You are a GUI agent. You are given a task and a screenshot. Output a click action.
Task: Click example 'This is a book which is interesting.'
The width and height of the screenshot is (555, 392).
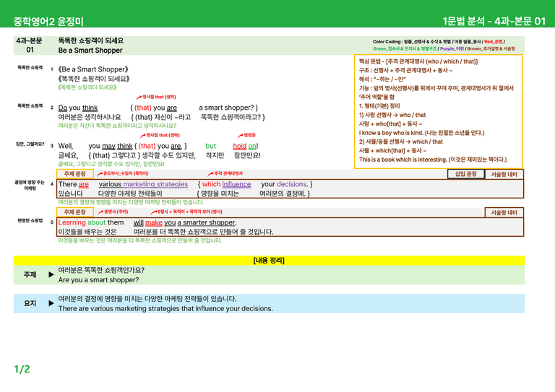[x=403, y=160]
